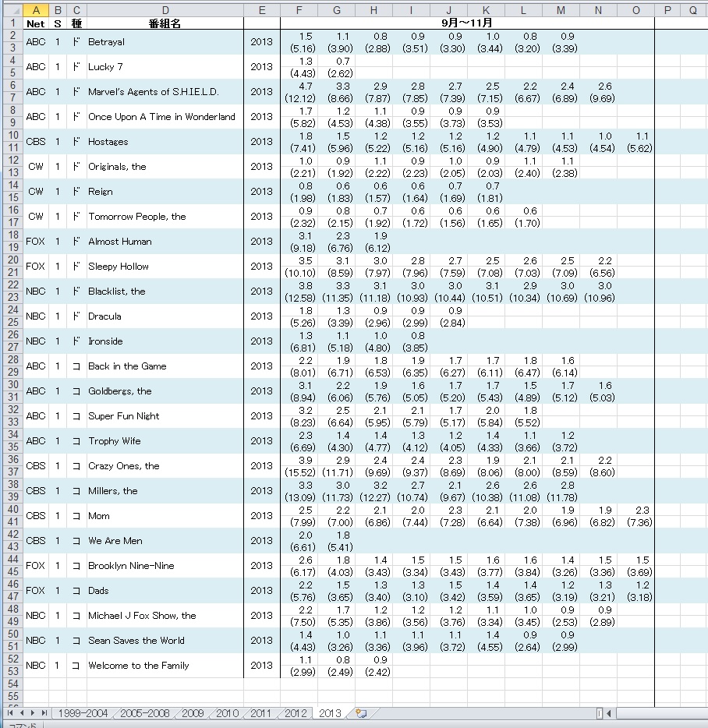Image resolution: width=708 pixels, height=728 pixels.
Task: Select the 'Ironside' cell
Action: [165, 341]
